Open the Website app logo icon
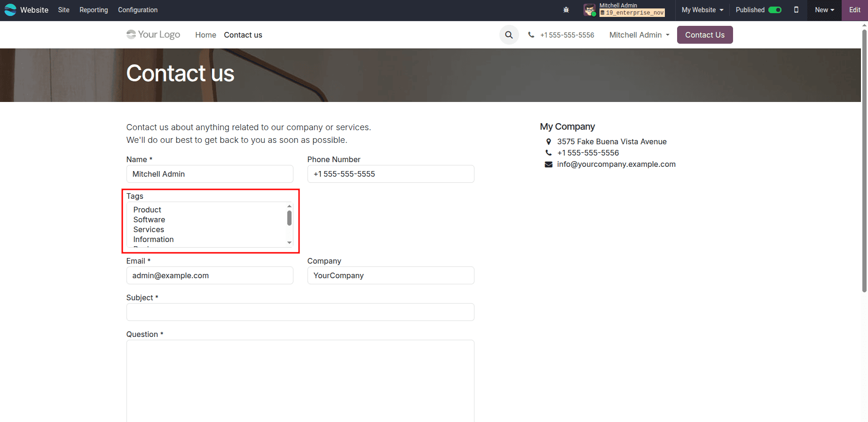This screenshot has height=422, width=868. [x=10, y=10]
